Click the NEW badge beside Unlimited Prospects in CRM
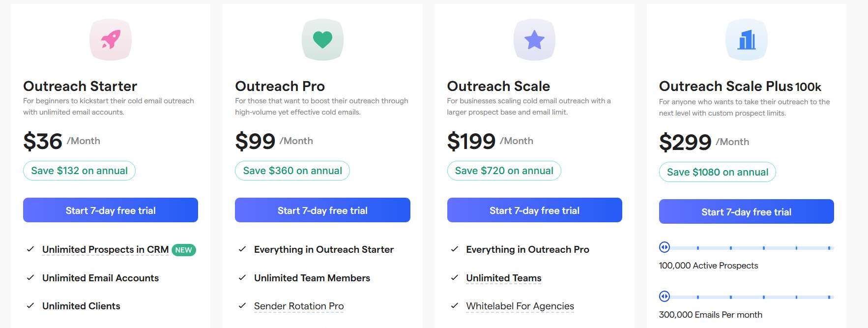This screenshot has width=868, height=328. point(184,250)
